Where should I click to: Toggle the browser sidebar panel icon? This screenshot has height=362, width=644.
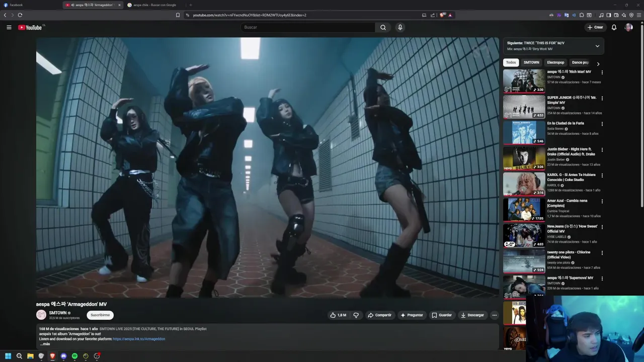(x=608, y=15)
